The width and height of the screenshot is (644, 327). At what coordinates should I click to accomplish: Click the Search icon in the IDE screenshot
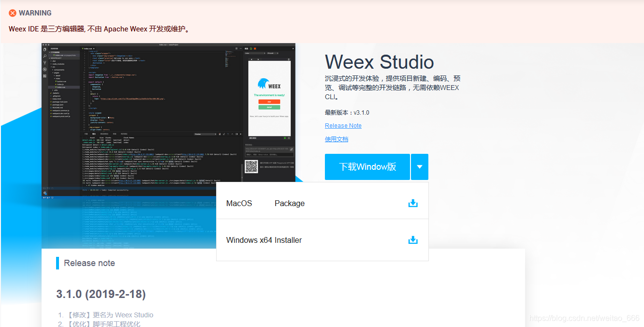[x=45, y=56]
